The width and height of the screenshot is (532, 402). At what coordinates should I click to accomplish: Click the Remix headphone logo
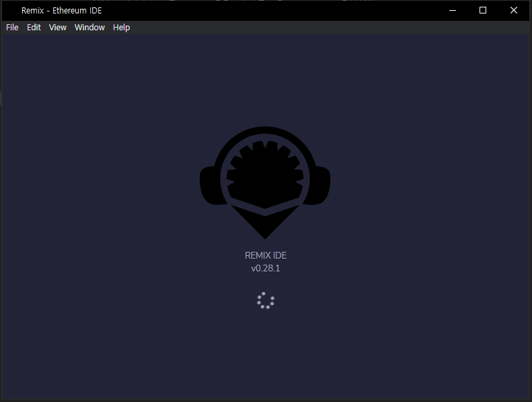pyautogui.click(x=265, y=183)
